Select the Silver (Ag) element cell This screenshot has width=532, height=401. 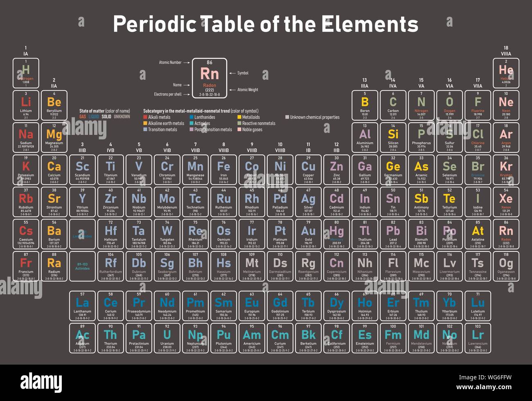point(308,202)
